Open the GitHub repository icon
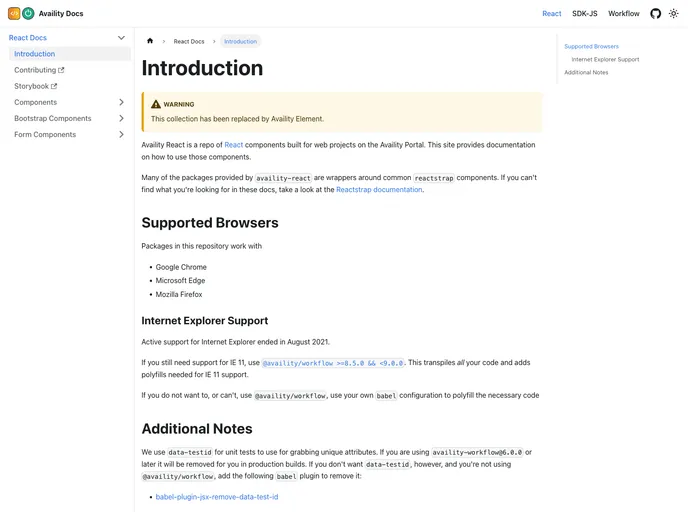688x512 pixels. point(656,14)
